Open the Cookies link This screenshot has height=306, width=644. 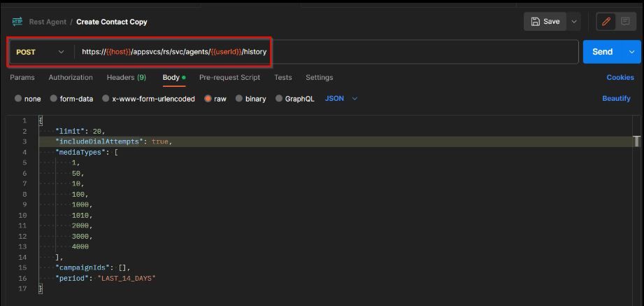pos(620,77)
